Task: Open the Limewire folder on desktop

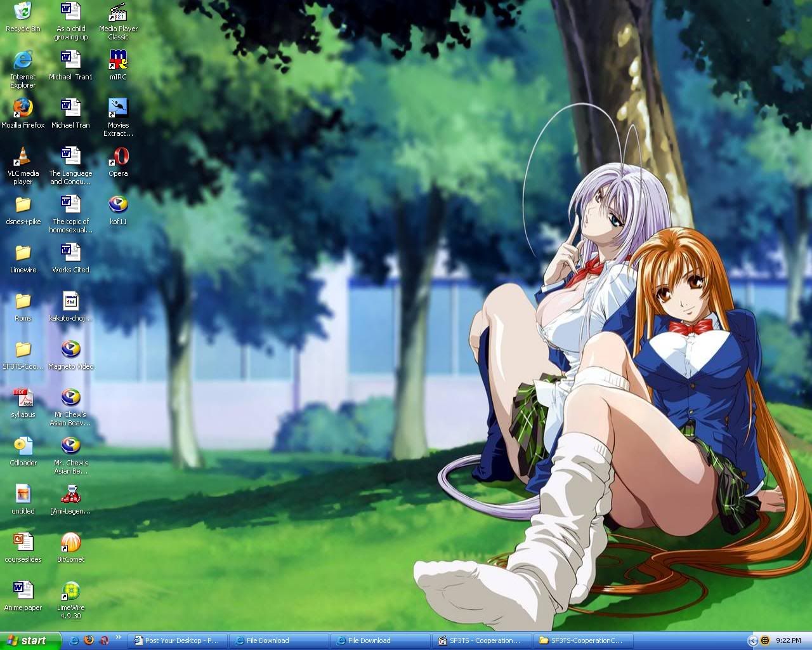Action: click(23, 258)
